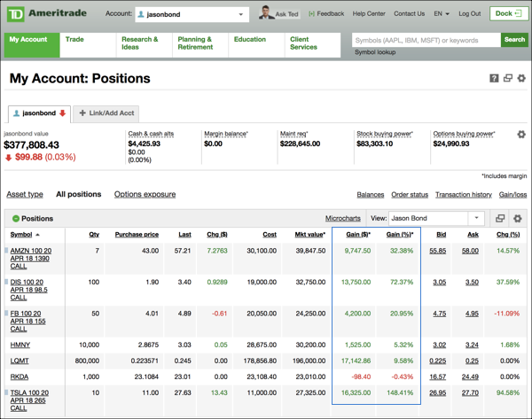Toggle row marker beside AMZN option
Screen dimensions: 532x419
pos(6,252)
